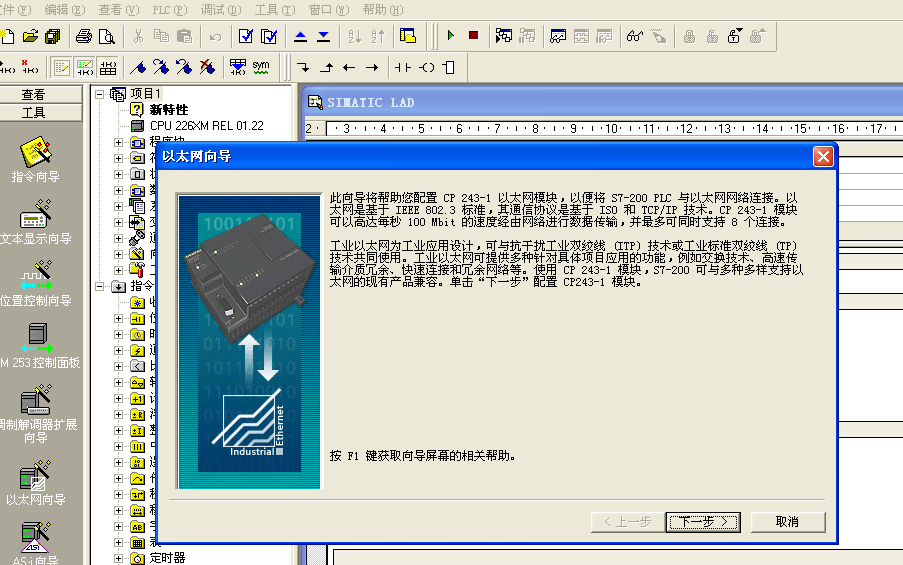903x565 pixels.
Task: Click the apply all symbols icon
Action: pos(237,67)
